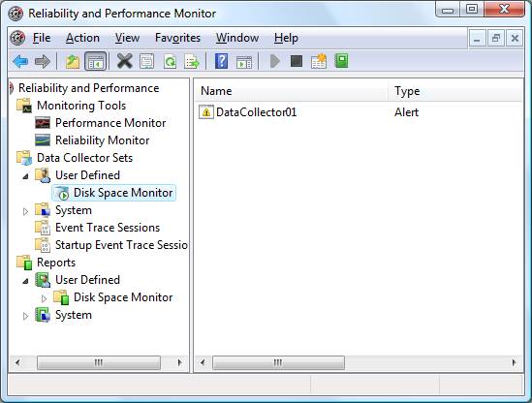Click the Delete X icon in toolbar
532x403 pixels.
pyautogui.click(x=124, y=61)
